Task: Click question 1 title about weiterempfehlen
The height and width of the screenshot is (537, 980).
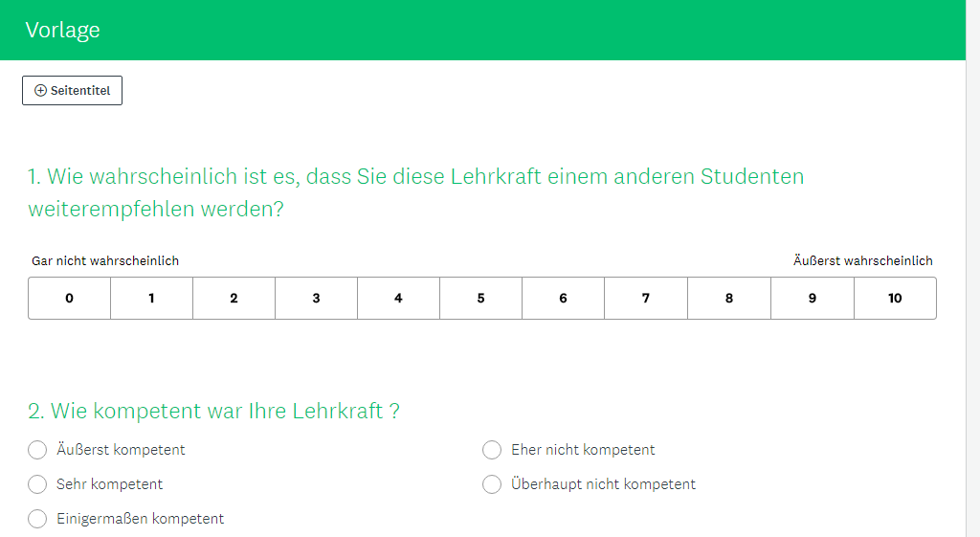Action: pos(415,192)
